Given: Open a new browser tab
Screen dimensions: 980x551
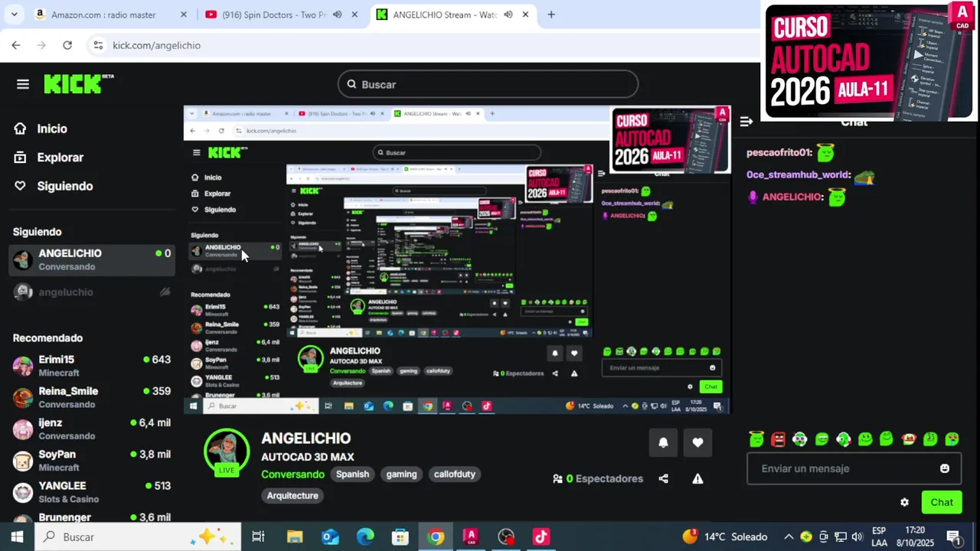Looking at the screenshot, I should coord(551,15).
